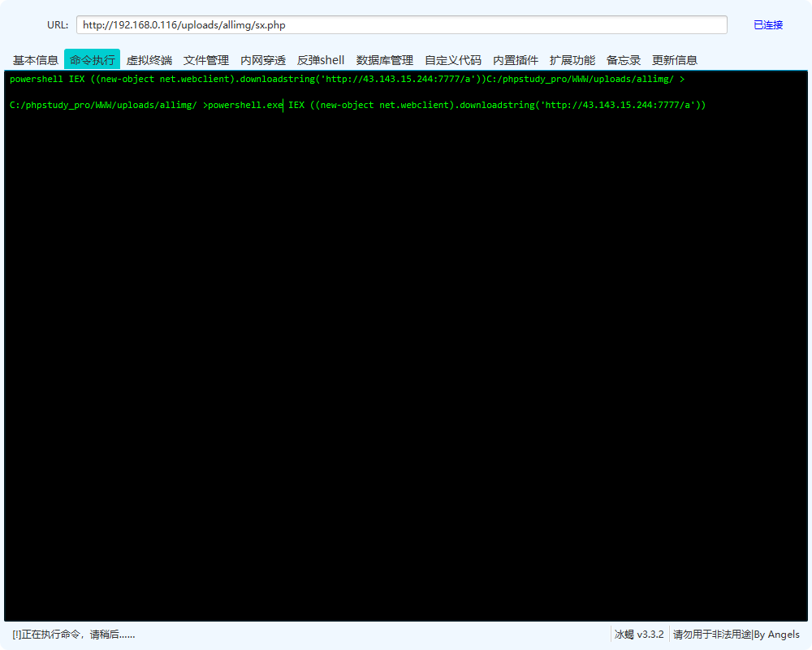Viewport: 812px width, 650px height.
Task: Click the URL: label before the address bar
Action: click(57, 25)
